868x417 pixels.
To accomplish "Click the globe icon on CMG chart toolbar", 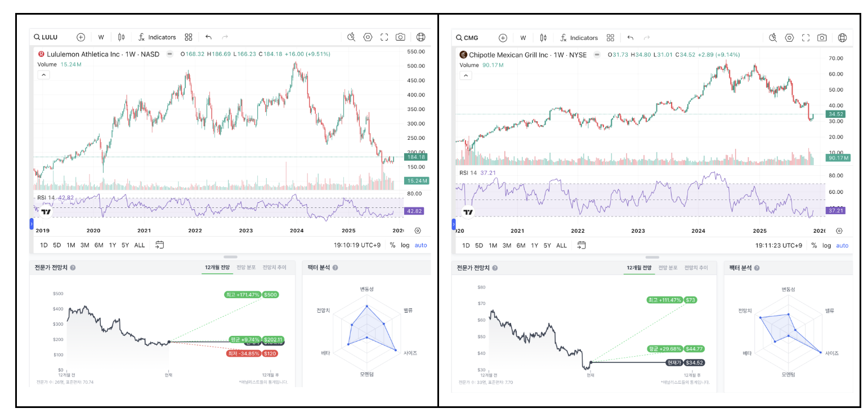I will (842, 38).
